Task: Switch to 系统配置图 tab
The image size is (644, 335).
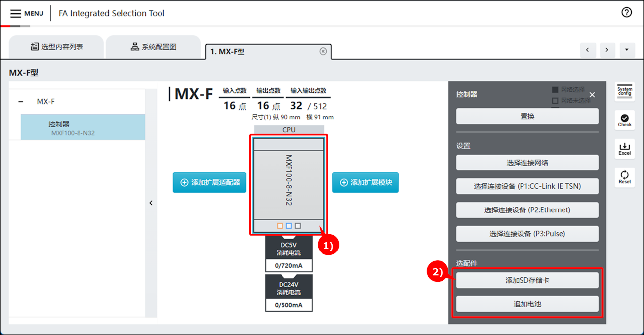Action: coord(153,47)
